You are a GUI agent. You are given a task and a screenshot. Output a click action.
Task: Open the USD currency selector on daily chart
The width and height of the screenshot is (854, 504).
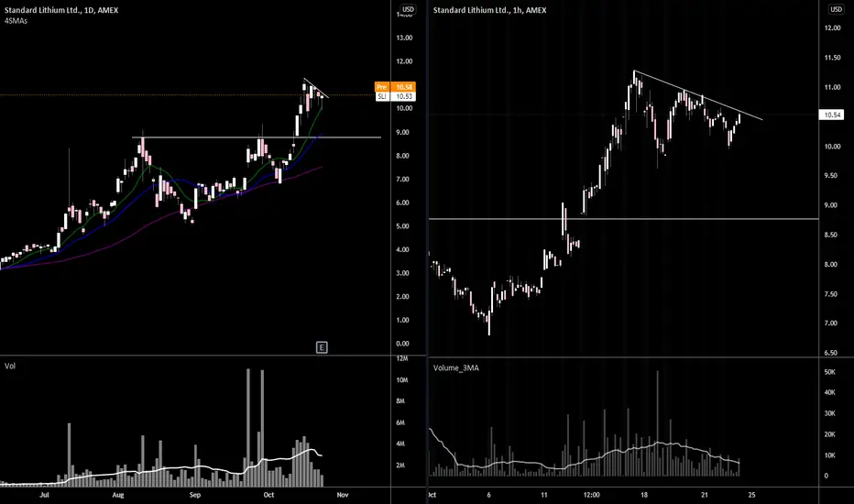(x=408, y=9)
